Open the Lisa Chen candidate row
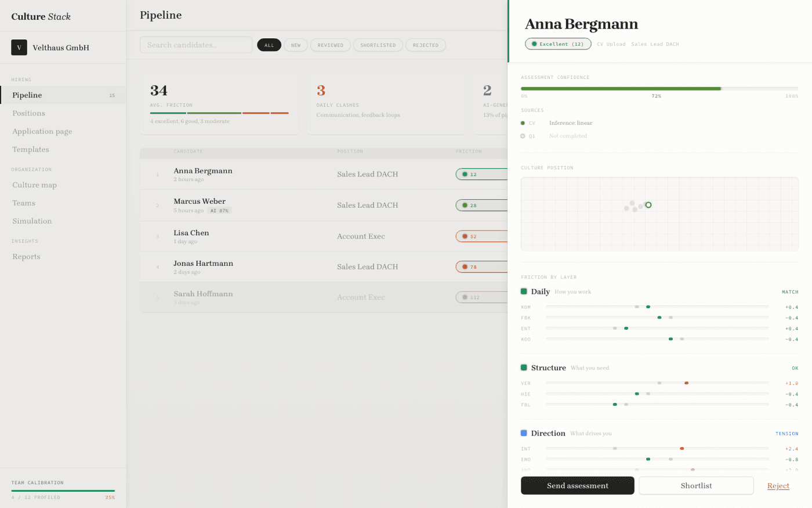 click(x=324, y=236)
